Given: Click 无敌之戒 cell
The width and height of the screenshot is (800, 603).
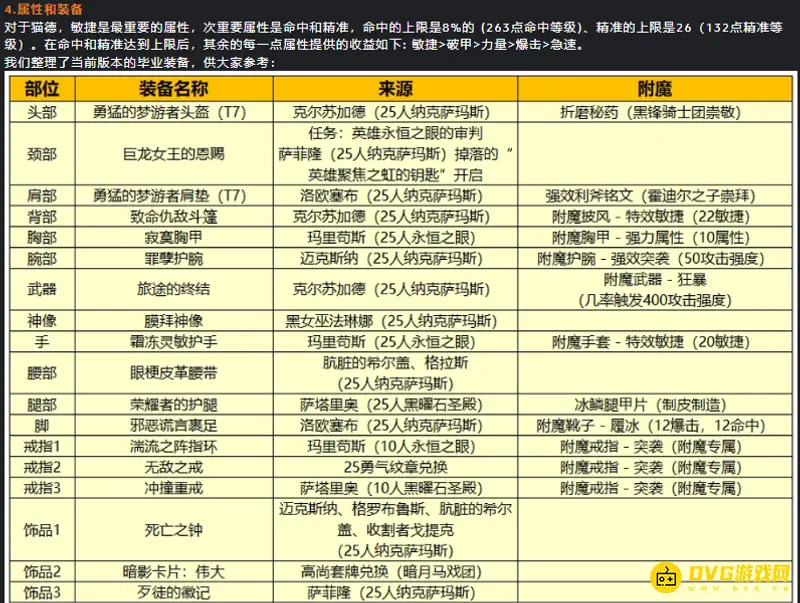Looking at the screenshot, I should pos(174,467).
